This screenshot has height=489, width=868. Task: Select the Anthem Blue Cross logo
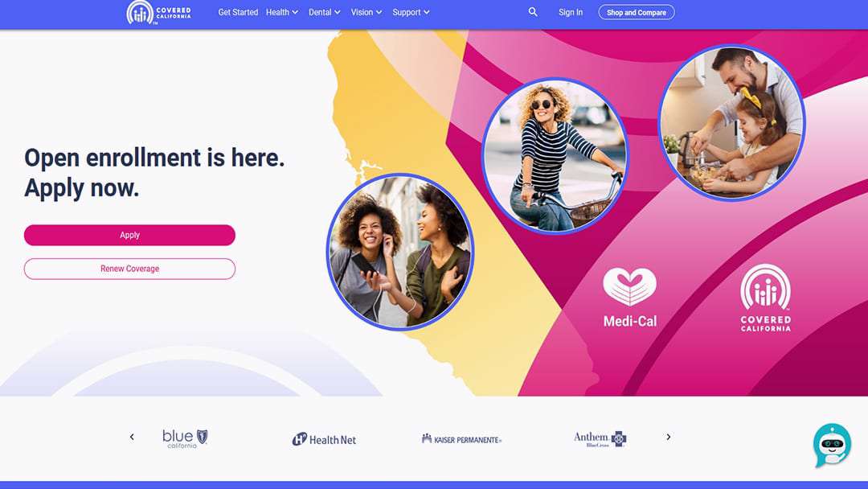point(600,439)
